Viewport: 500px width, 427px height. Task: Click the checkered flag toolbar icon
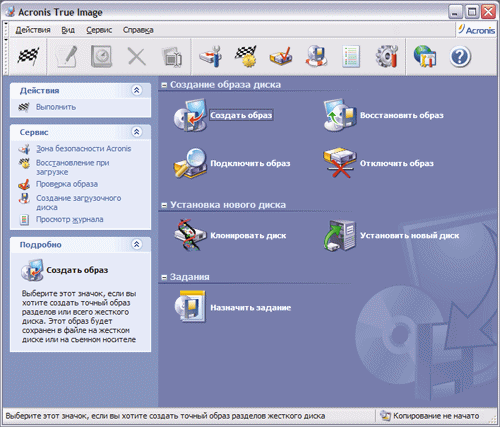pos(28,56)
